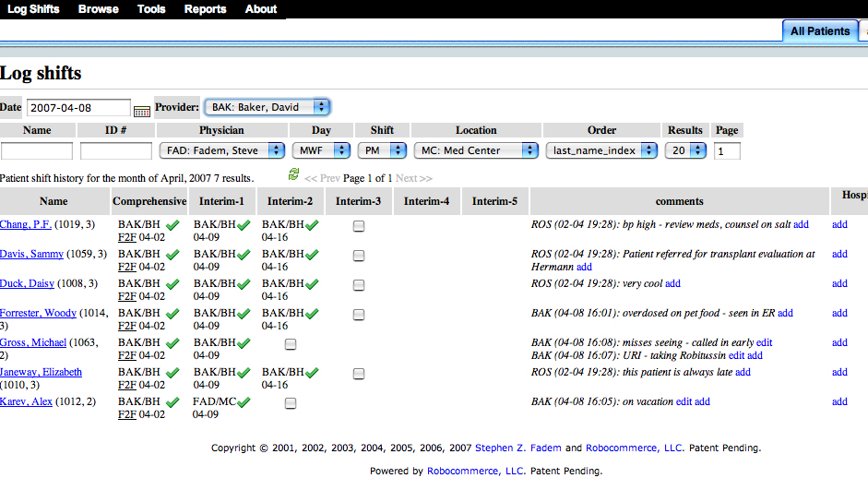This screenshot has width=868, height=490.
Task: Click Gross, Michael Interim-1 green checkmark
Action: [x=244, y=342]
